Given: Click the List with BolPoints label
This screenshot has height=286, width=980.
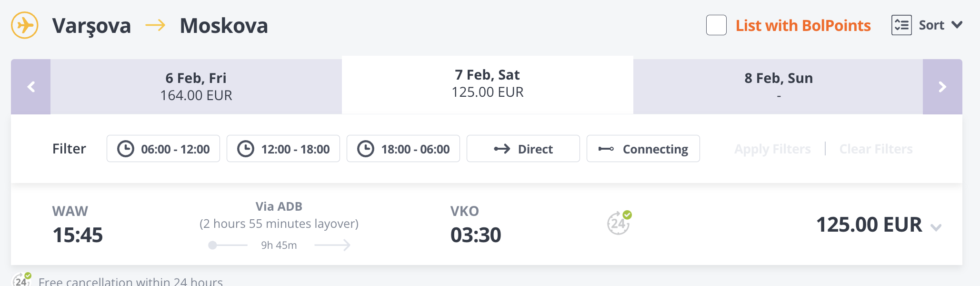Looking at the screenshot, I should coord(803,25).
